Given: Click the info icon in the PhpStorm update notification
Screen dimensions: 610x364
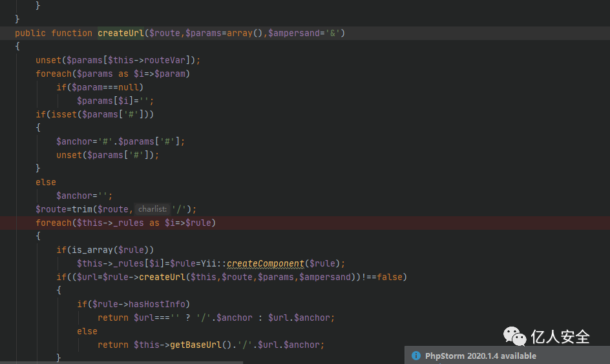Looking at the screenshot, I should (x=416, y=356).
